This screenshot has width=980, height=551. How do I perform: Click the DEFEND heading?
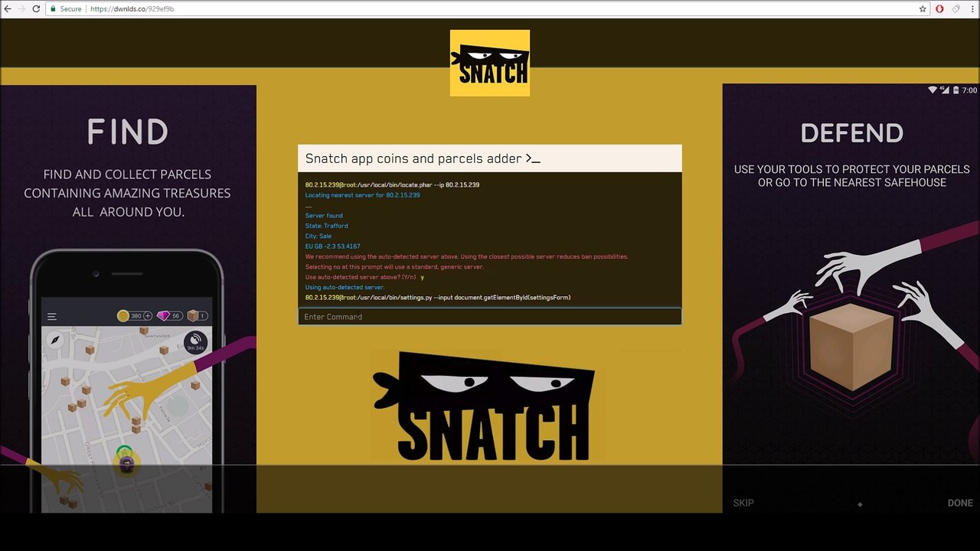[851, 133]
